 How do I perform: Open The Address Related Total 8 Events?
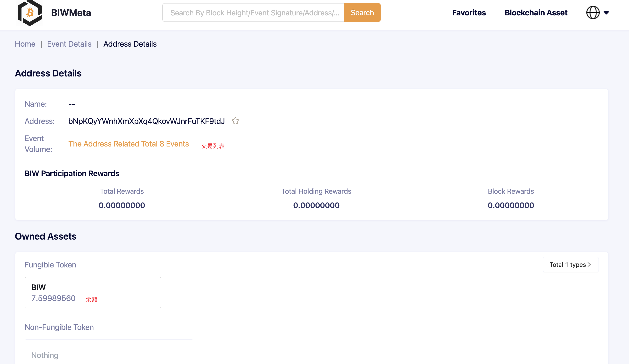129,144
